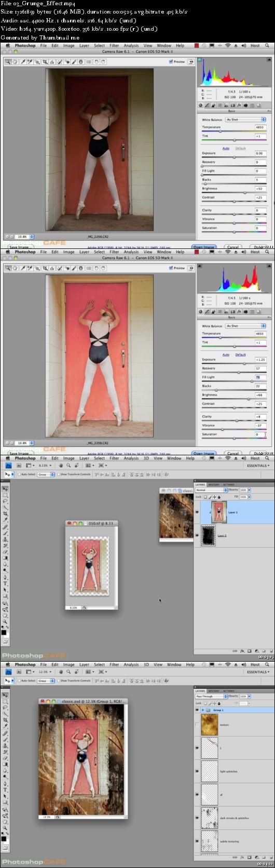Click Fill Light slider handle set to 75
The height and width of the screenshot is (868, 275).
click(252, 381)
